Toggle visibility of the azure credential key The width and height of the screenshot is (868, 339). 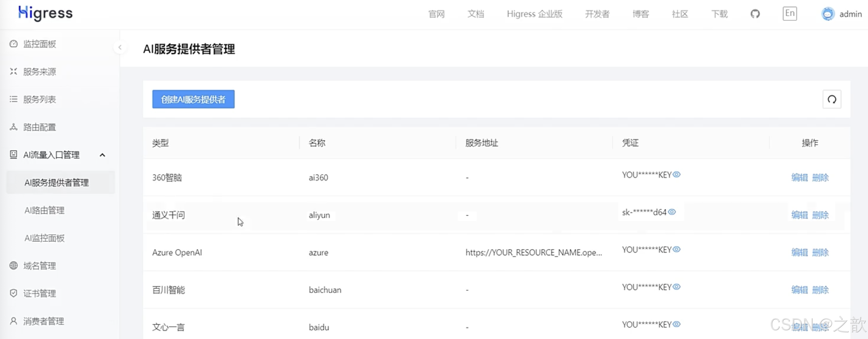pos(677,249)
